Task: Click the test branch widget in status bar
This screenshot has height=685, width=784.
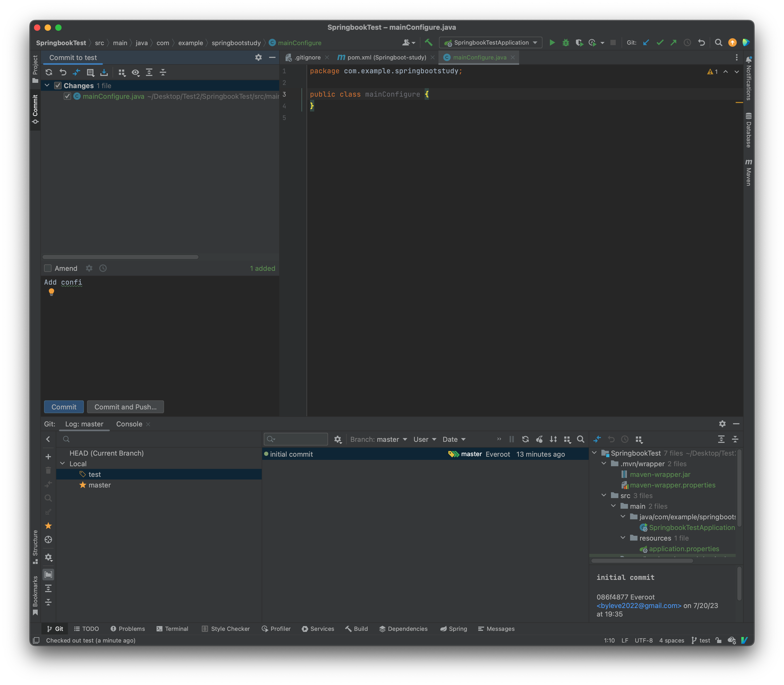Action: (x=701, y=640)
